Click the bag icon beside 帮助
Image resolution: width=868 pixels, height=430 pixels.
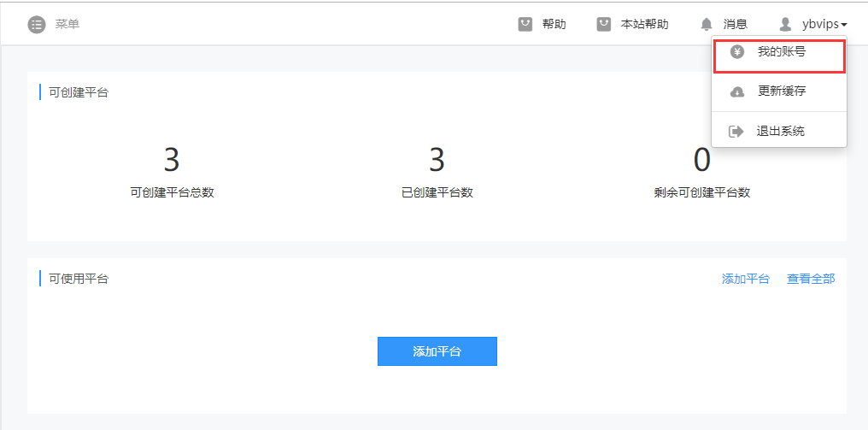[525, 24]
